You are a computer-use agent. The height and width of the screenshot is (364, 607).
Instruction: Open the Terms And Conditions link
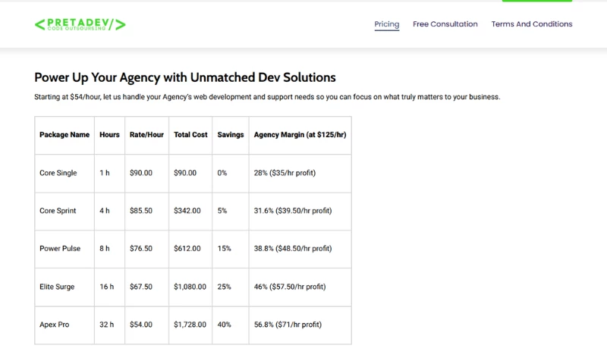click(532, 24)
